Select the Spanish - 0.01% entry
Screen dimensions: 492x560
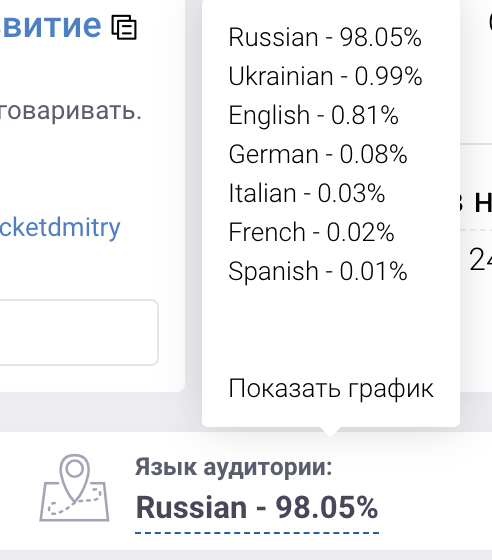318,271
